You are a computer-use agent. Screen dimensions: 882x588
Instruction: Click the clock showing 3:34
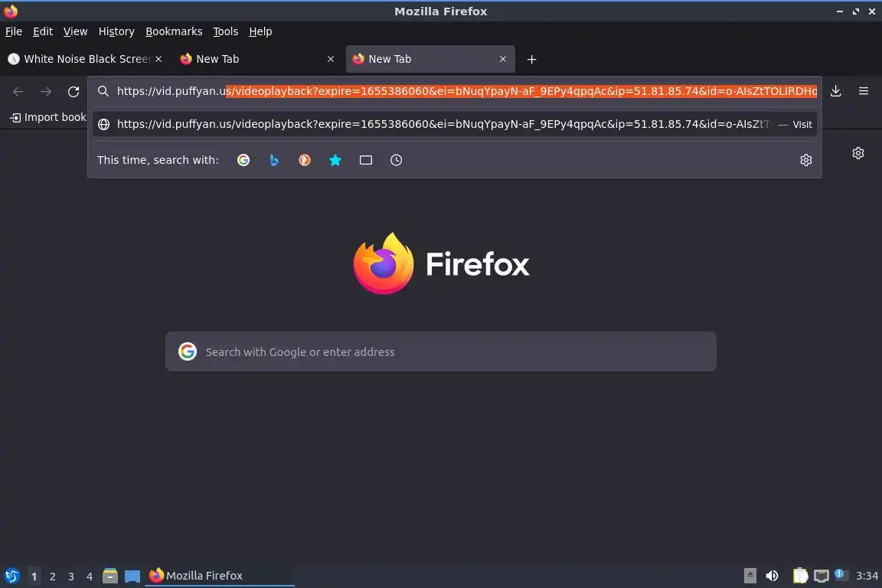[867, 576]
